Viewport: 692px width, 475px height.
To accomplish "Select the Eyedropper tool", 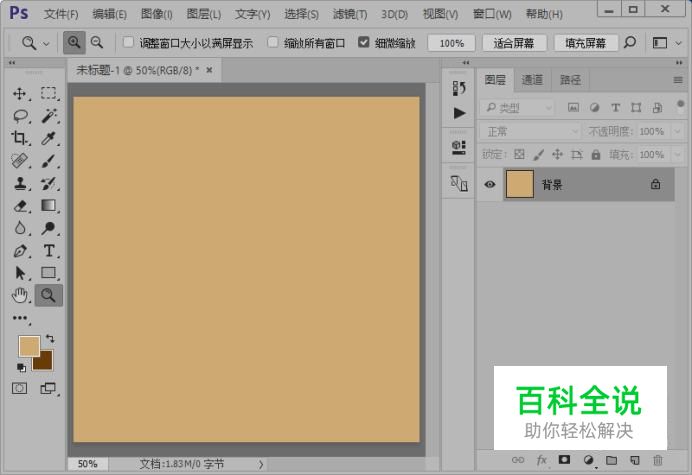I will 48,138.
